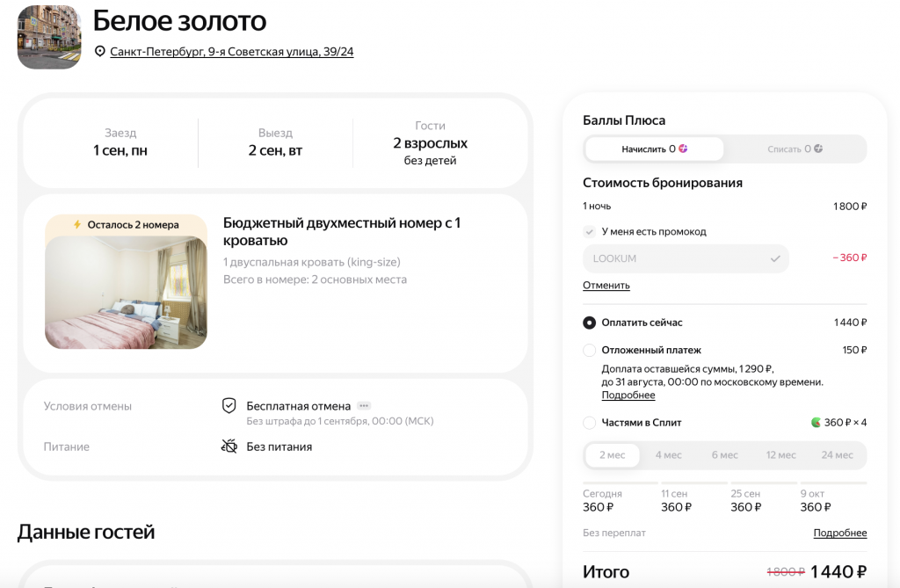Switch to the Начислить points tab
Image resolution: width=900 pixels, height=588 pixels.
[x=654, y=149]
